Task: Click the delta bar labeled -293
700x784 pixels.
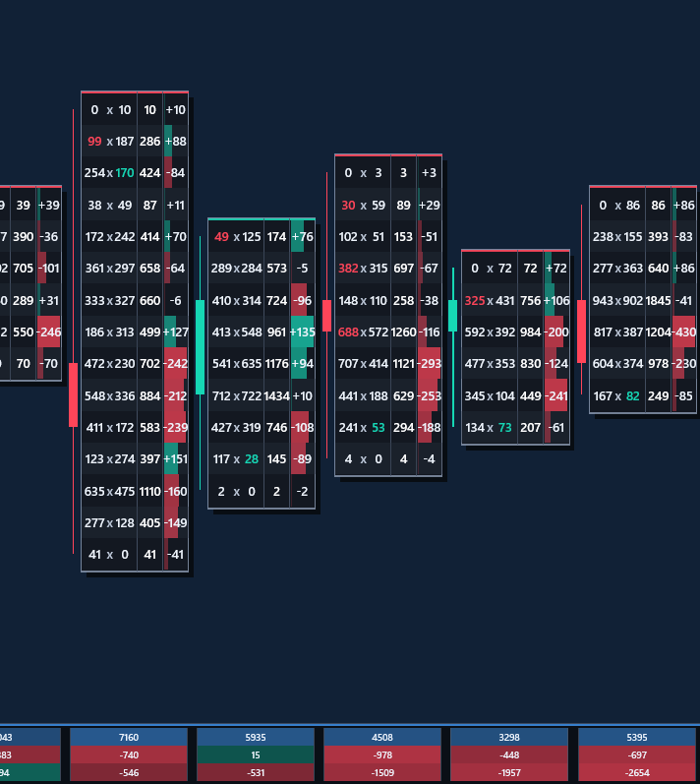Action: (430, 364)
